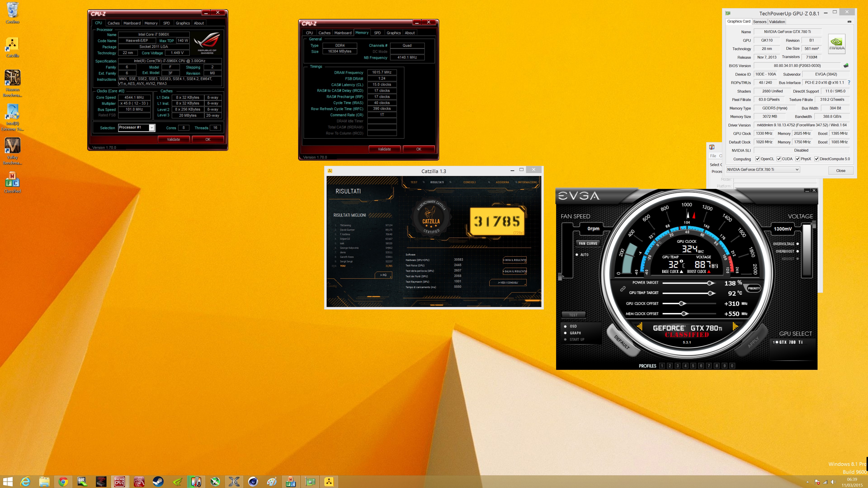Open the BIOS flash tool taskbar icon
The width and height of the screenshot is (868, 488).
point(82,482)
